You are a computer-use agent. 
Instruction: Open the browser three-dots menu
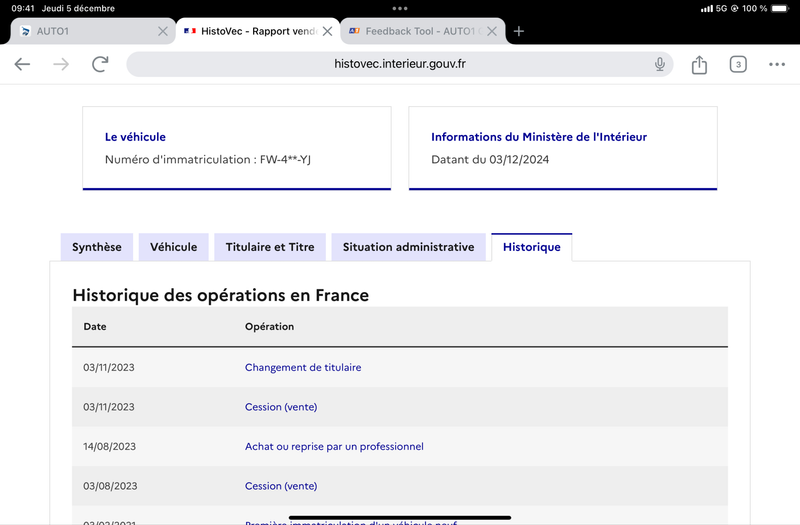[777, 64]
